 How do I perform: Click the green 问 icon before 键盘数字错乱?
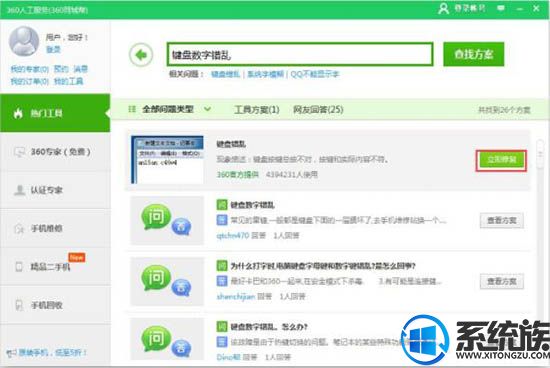[222, 205]
